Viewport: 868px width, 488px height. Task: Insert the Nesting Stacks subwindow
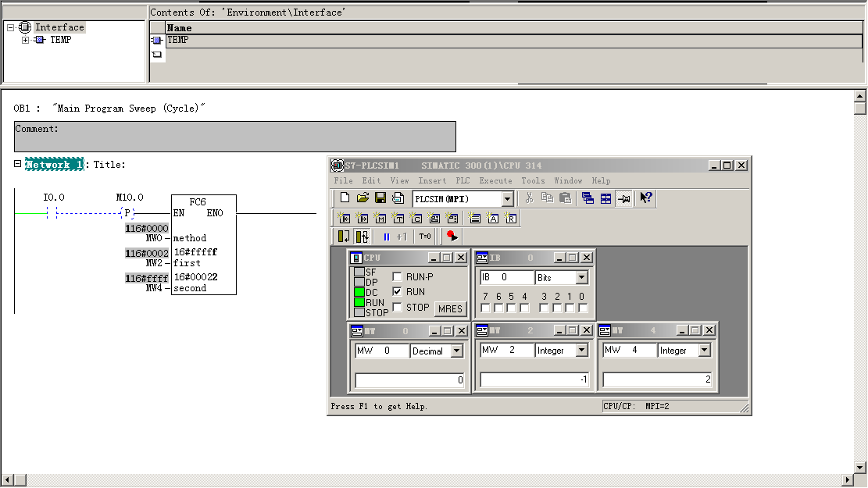point(474,218)
